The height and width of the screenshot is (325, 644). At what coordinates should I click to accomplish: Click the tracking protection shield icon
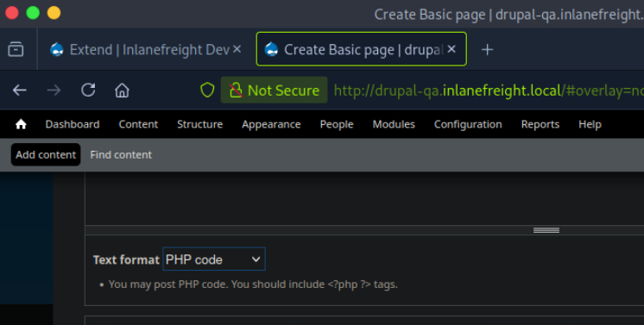click(x=207, y=90)
